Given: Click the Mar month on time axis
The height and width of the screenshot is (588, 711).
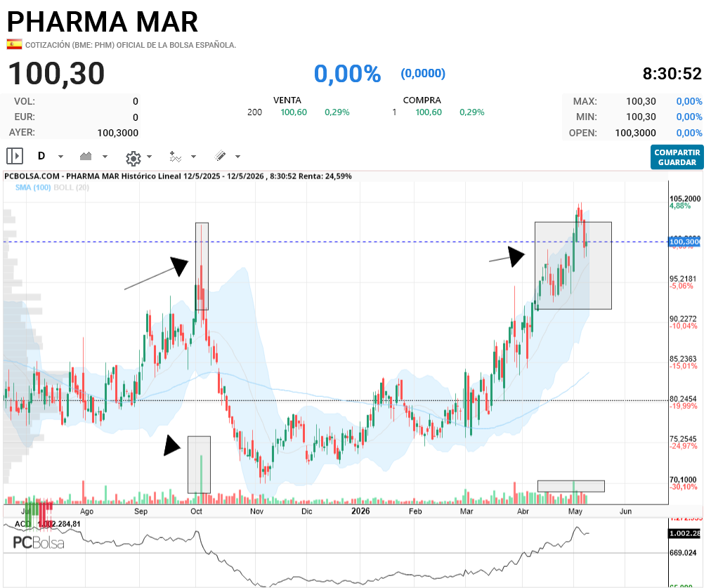Looking at the screenshot, I should (467, 511).
